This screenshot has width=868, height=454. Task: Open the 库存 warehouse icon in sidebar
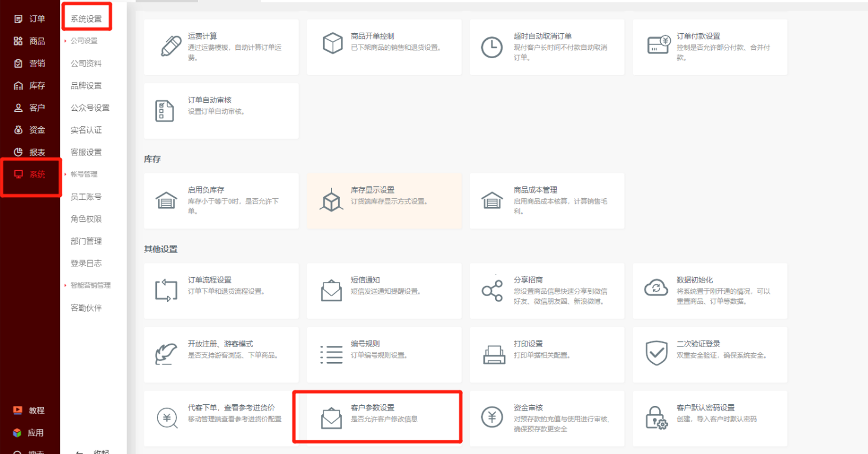[x=18, y=85]
